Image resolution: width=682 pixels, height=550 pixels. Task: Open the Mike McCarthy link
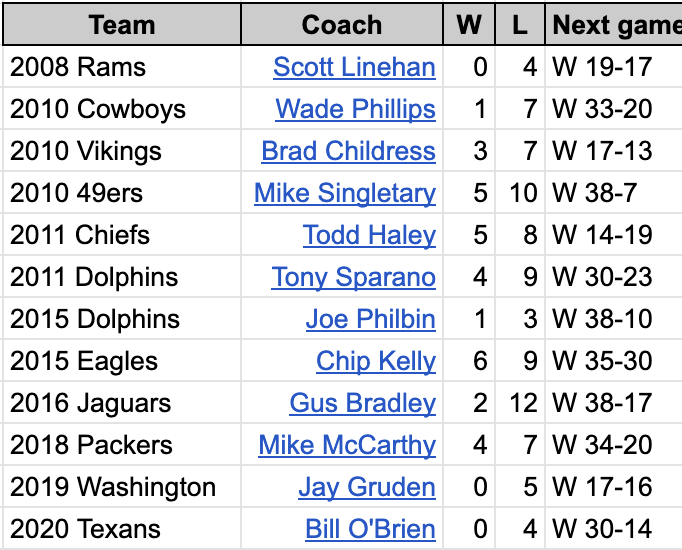click(347, 445)
